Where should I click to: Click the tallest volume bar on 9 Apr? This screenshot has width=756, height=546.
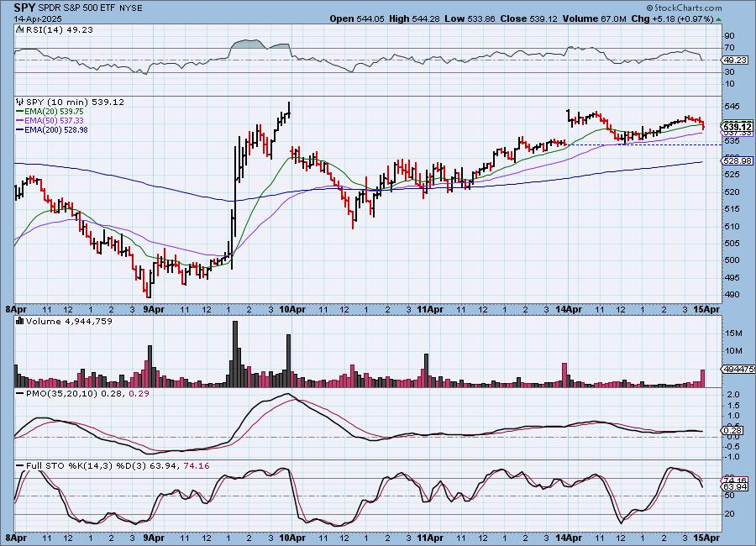[235, 354]
